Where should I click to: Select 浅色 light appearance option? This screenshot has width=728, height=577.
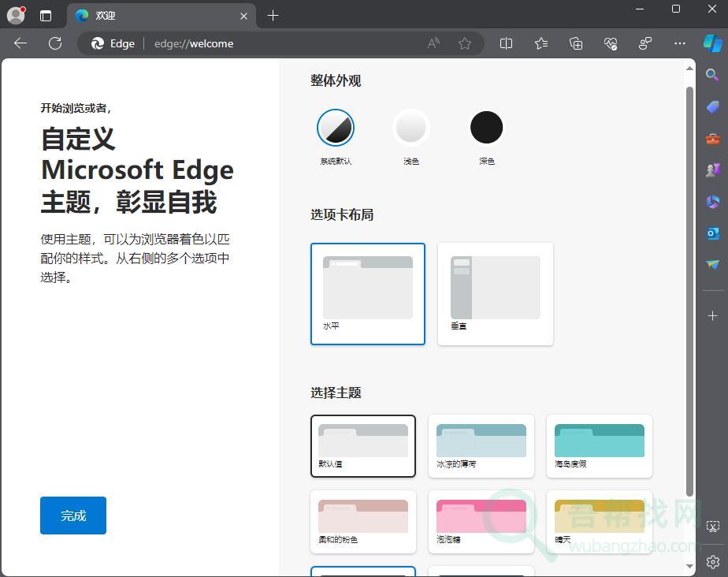(410, 128)
